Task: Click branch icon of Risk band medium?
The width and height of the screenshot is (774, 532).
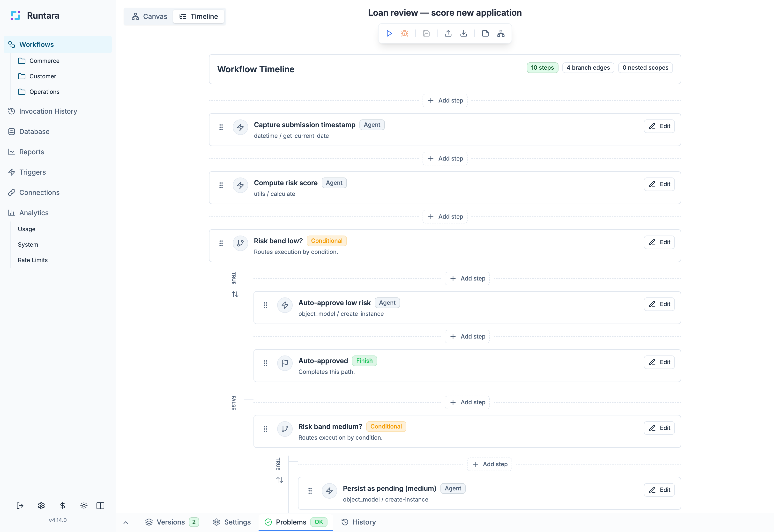Action: (x=285, y=429)
